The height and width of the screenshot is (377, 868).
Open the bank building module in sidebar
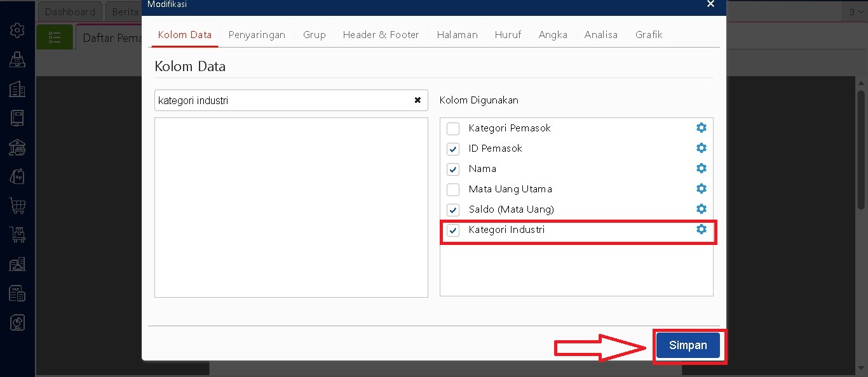click(x=17, y=147)
